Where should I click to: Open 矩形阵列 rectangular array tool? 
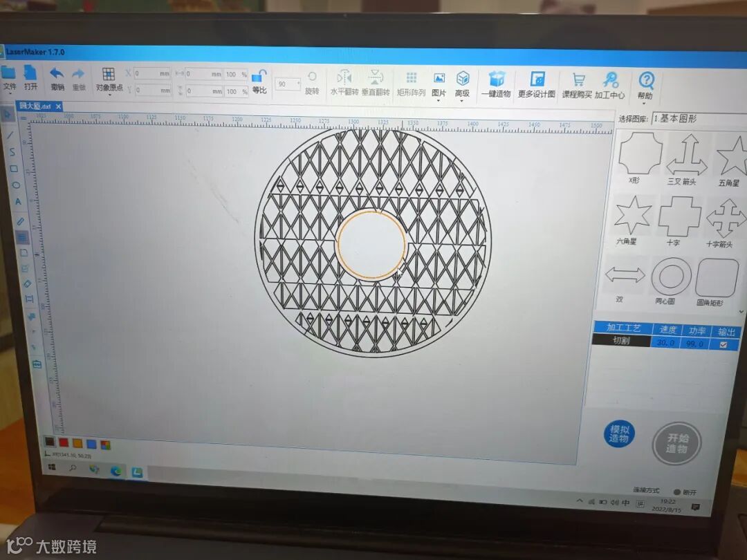411,78
